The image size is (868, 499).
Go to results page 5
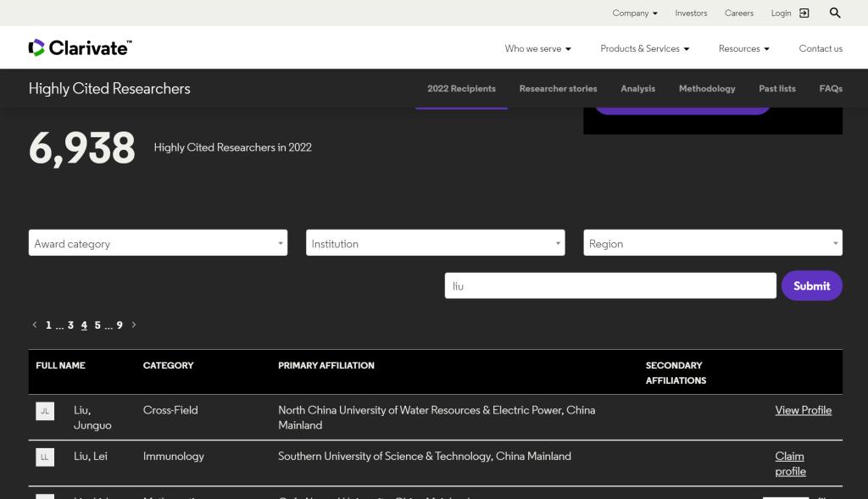tap(97, 325)
